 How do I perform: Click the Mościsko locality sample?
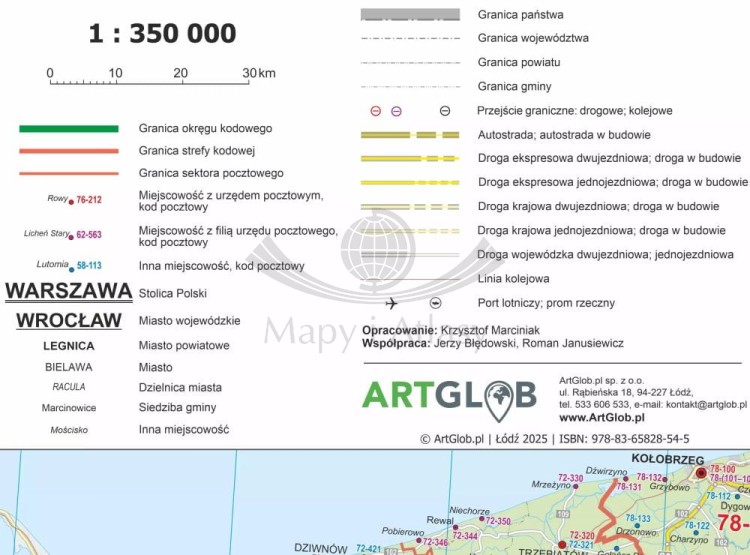point(69,430)
